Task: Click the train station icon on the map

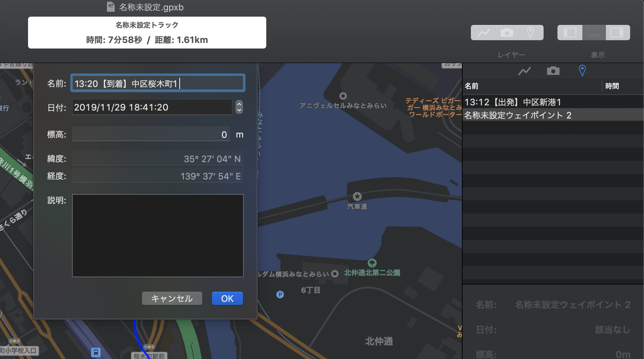Action: (96, 352)
